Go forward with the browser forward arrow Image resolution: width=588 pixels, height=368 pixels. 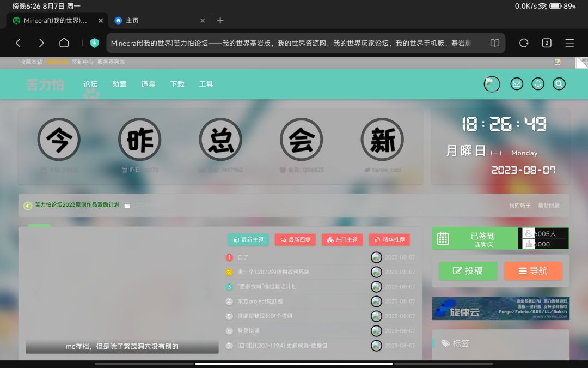pos(41,43)
